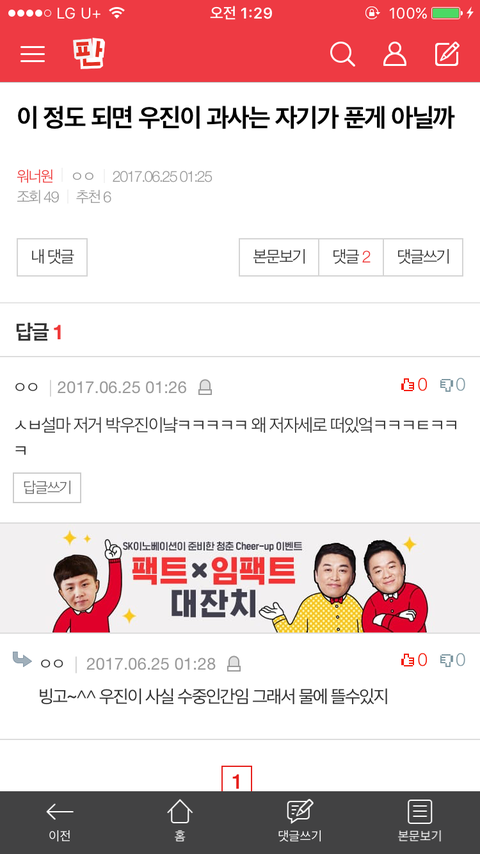Report the 01:28 reply siren icon
Viewport: 480px width, 854px height.
234,664
